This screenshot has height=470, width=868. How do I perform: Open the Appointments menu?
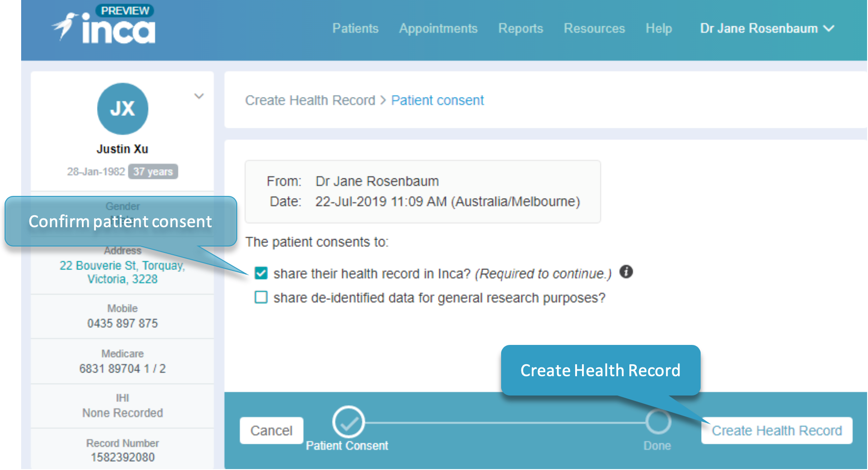point(438,29)
